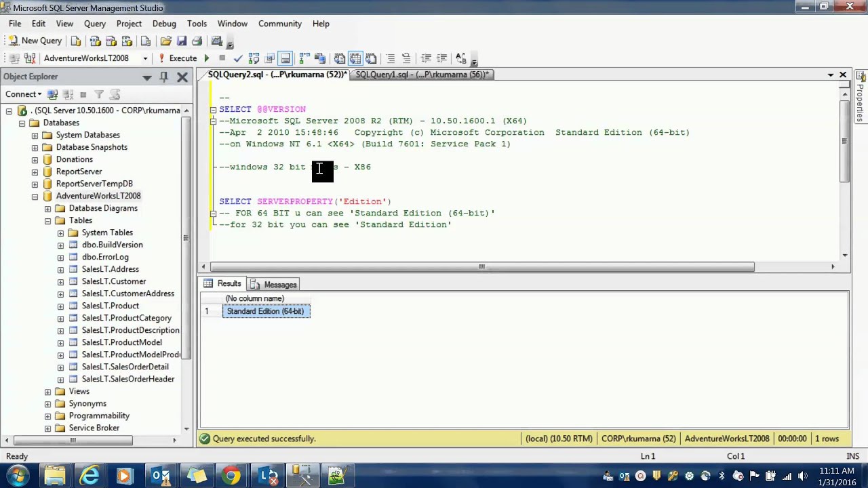Open the active files dropdown arrow
This screenshot has height=488, width=868.
point(831,75)
